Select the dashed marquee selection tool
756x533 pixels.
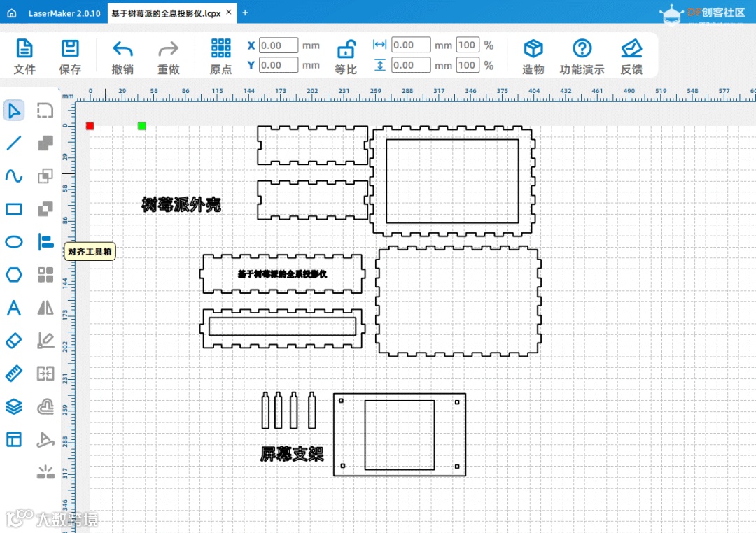45,111
